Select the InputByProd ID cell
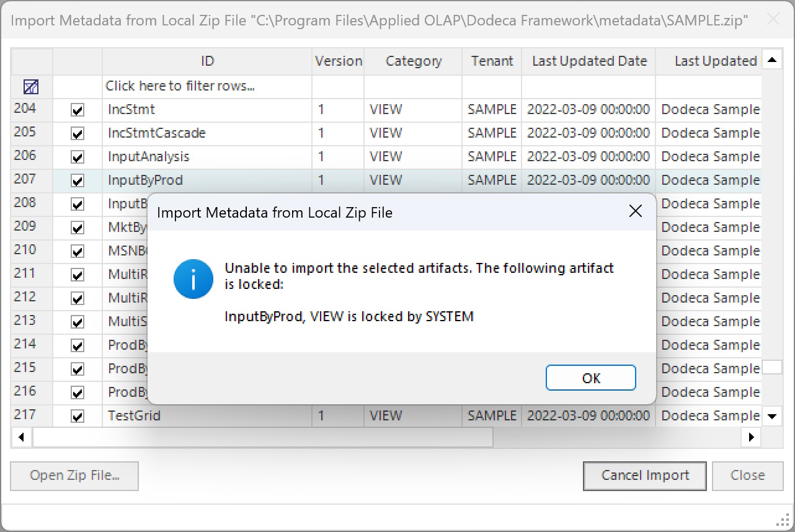Screen dimensions: 795x532 point(207,180)
